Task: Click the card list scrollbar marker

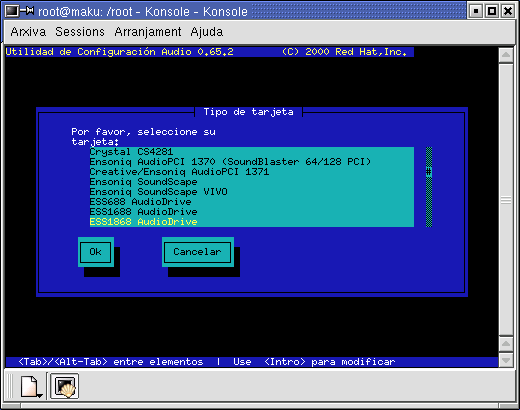Action: 429,172
